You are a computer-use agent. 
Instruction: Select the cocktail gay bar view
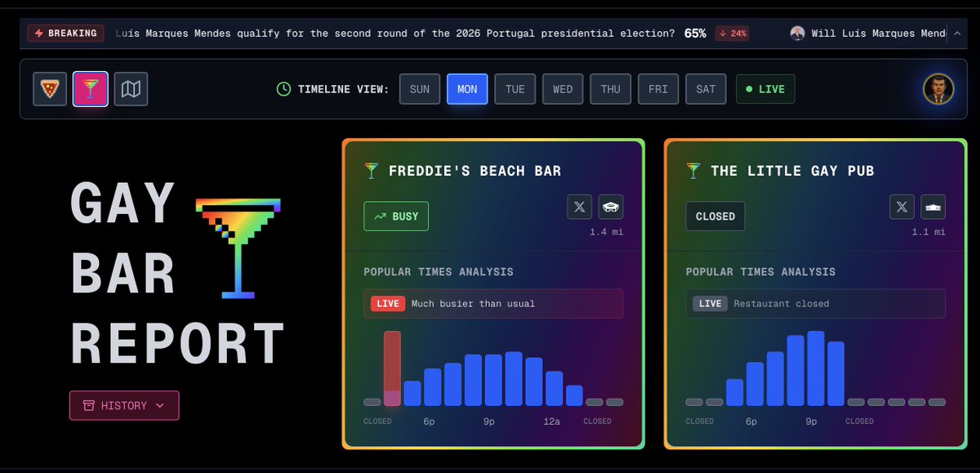point(90,89)
